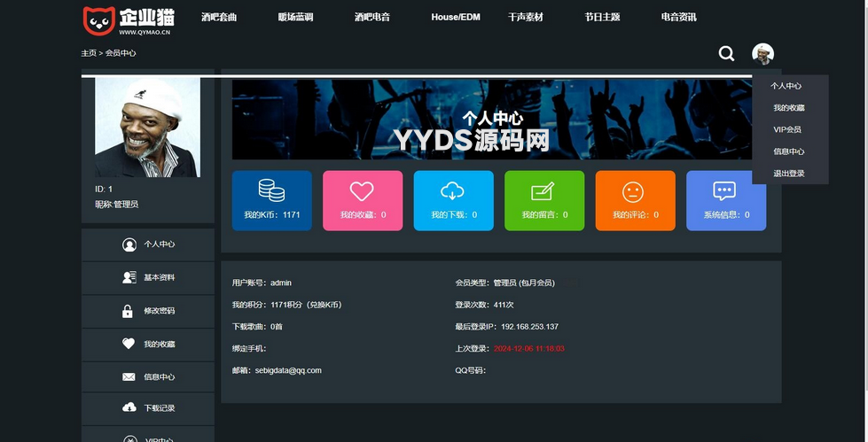Open 下载记录 from the sidebar
Image resolution: width=868 pixels, height=442 pixels.
pos(148,408)
